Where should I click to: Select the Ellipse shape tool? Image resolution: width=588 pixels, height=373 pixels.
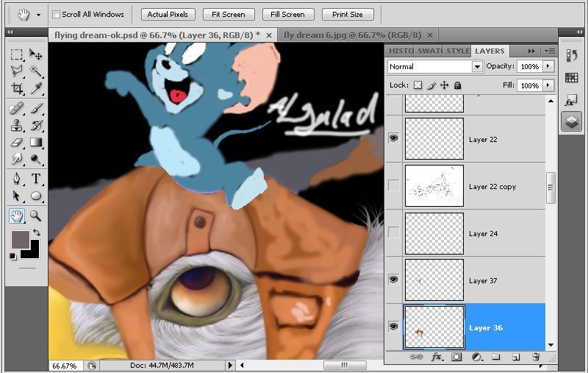point(36,196)
